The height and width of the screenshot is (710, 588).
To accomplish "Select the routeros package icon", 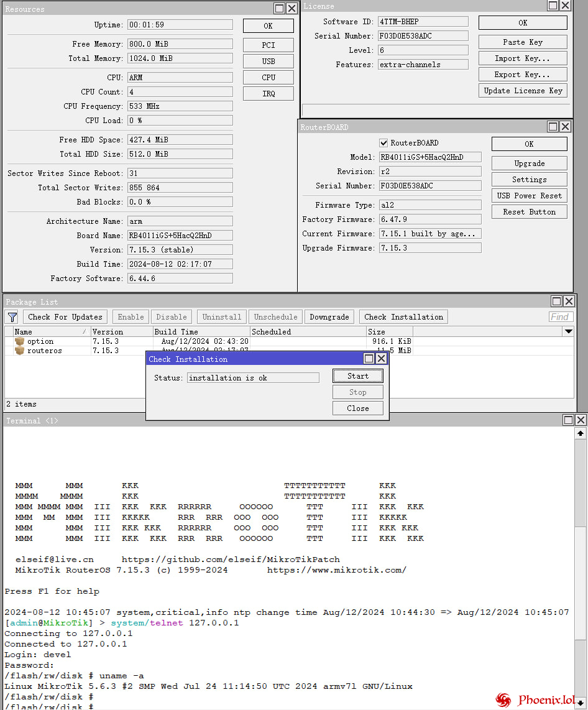I will 19,351.
